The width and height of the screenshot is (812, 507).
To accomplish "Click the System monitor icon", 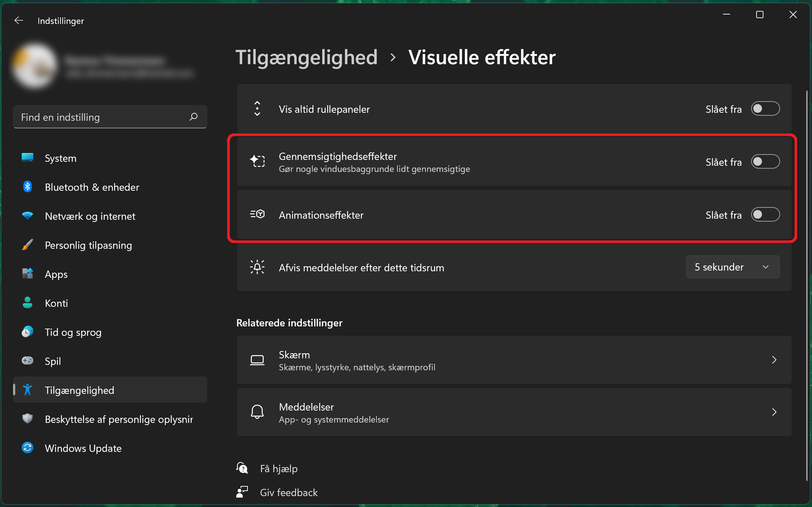I will coord(28,158).
